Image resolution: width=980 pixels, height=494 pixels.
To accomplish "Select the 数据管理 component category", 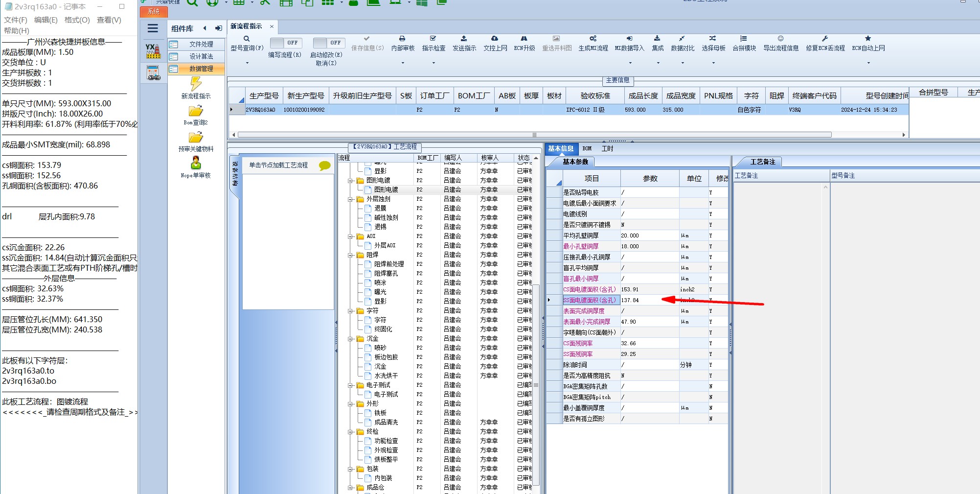I will coord(197,69).
